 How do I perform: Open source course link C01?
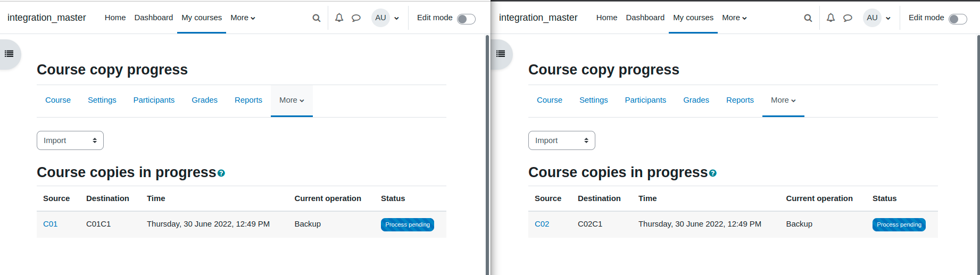point(50,224)
